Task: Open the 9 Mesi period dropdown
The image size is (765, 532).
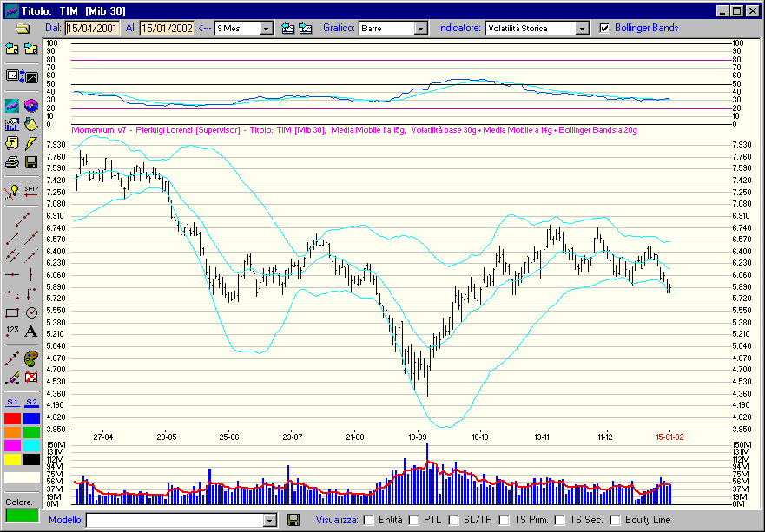Action: [x=266, y=29]
